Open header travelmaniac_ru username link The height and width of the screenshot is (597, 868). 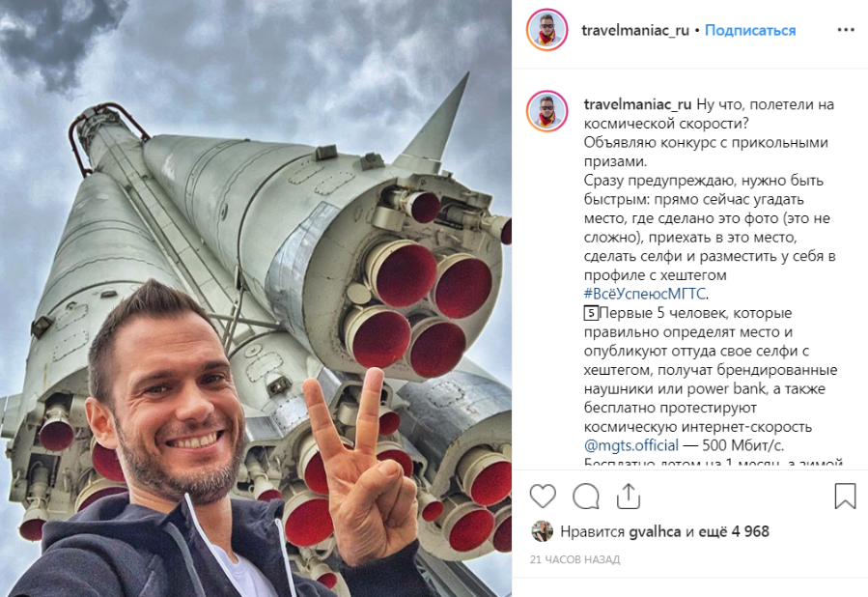click(635, 31)
